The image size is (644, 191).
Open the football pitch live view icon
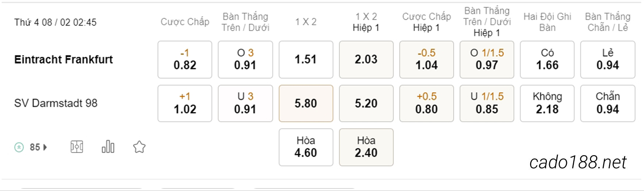77,147
